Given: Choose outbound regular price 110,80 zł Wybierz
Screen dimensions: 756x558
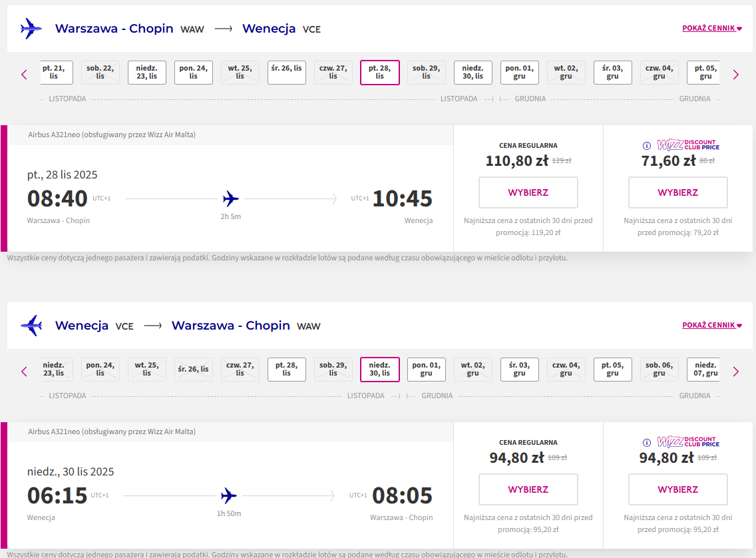Looking at the screenshot, I should (528, 192).
